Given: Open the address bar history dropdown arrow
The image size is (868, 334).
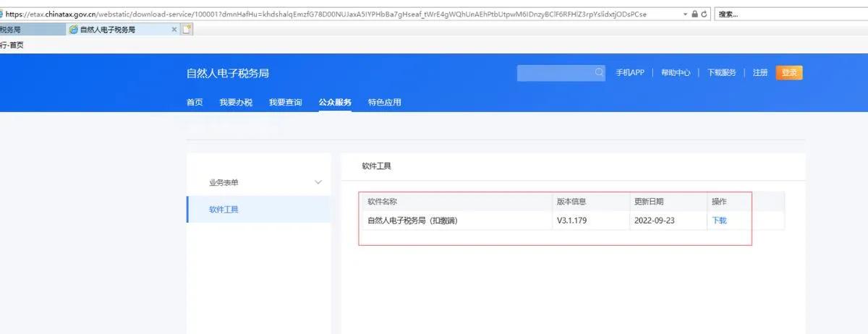Looking at the screenshot, I should [x=685, y=14].
